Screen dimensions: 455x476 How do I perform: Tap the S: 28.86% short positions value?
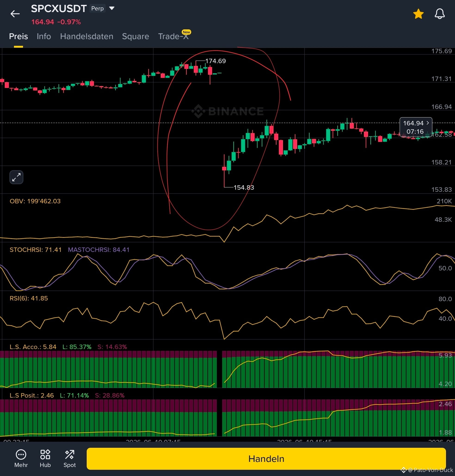point(110,395)
